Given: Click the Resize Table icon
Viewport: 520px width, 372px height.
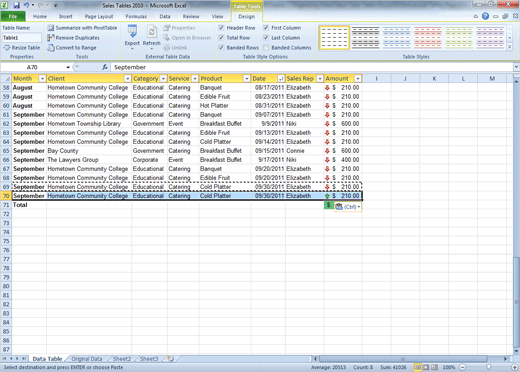Looking at the screenshot, I should coord(7,48).
